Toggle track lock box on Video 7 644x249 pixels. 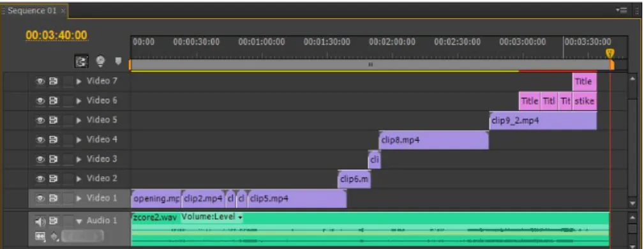point(68,81)
